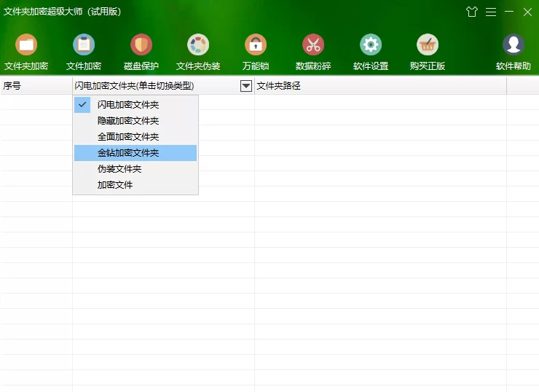Select the highlighted 金钻加密文件夹 option

point(135,153)
